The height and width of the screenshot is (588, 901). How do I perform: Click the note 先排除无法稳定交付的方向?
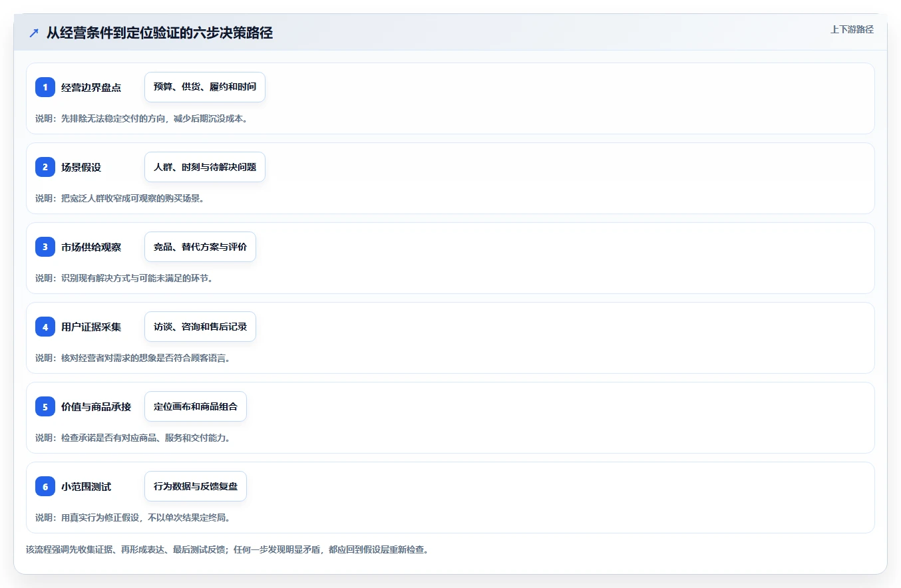pyautogui.click(x=112, y=118)
